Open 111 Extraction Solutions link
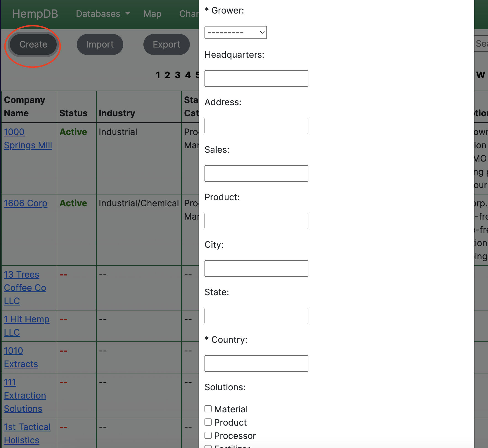Viewport: 488px width, 448px height. [25, 396]
